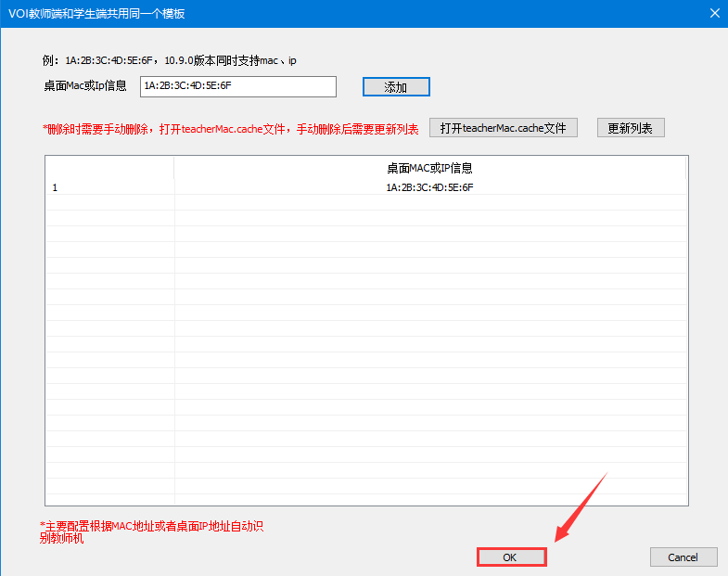Screen dimensions: 728x576
Task: Click the row number 1 cell
Action: [55, 187]
